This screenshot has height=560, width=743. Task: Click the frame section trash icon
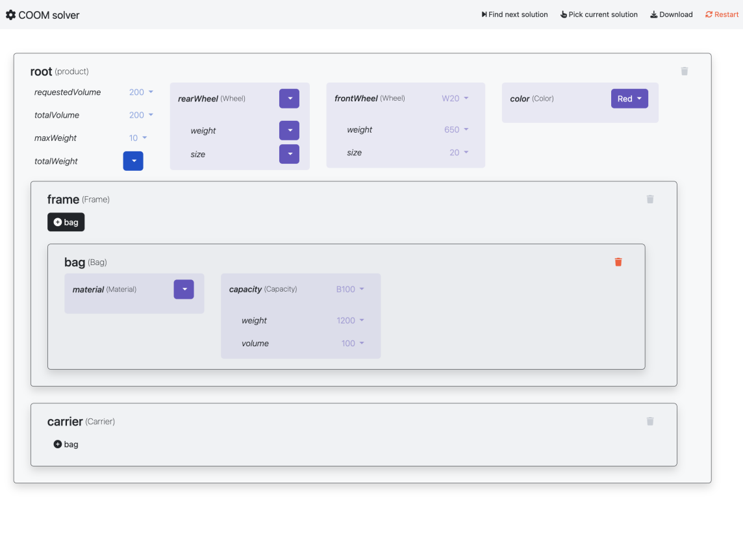(x=650, y=199)
